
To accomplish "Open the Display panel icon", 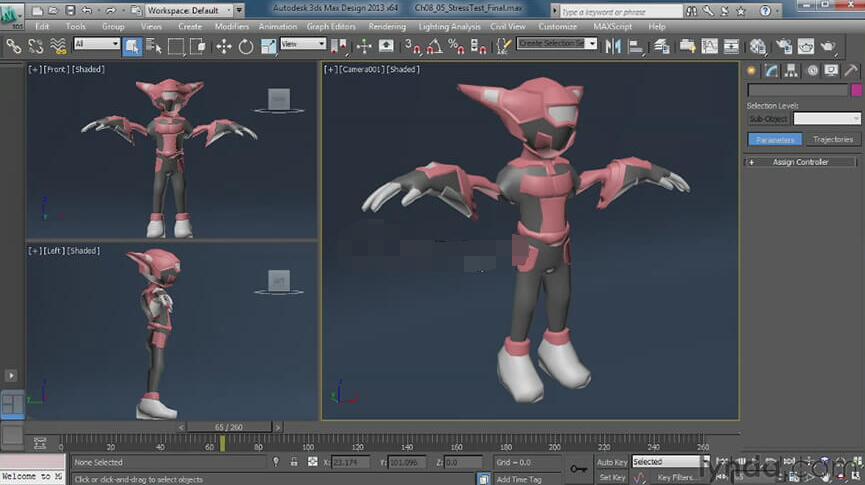I will 831,71.
